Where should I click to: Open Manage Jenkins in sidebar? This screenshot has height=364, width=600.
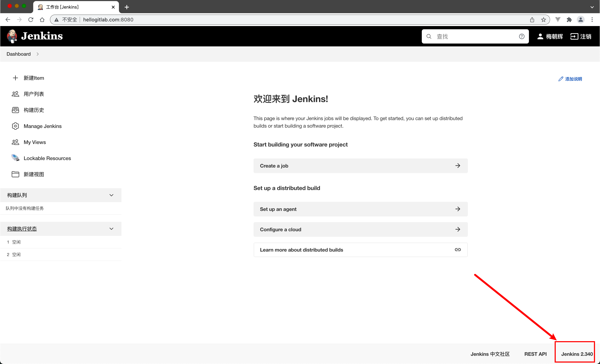pos(43,126)
